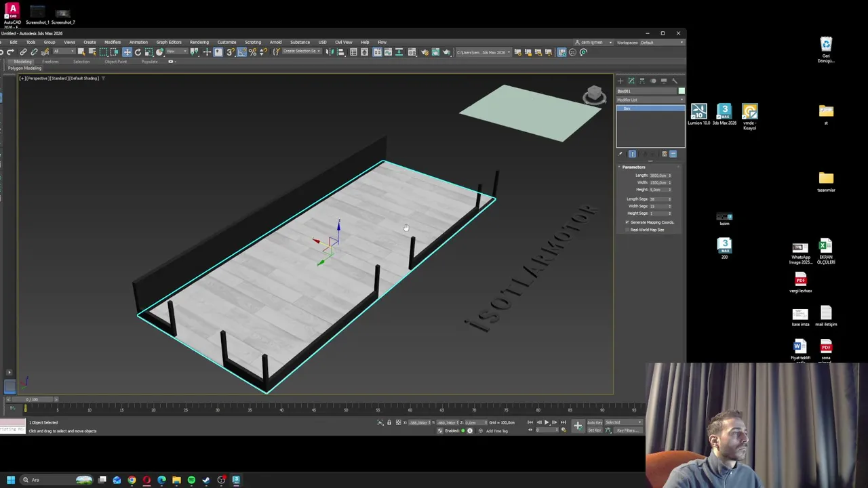Open Google Chrome from the taskbar
This screenshot has height=488, width=868.
click(132, 480)
